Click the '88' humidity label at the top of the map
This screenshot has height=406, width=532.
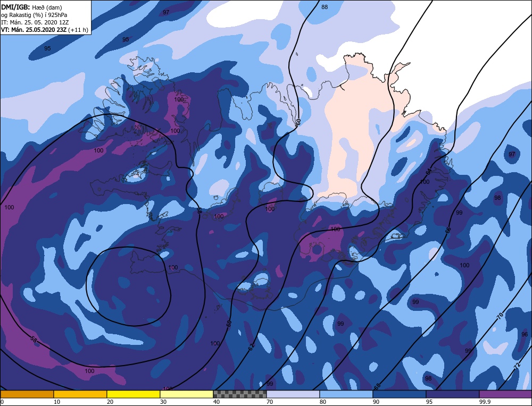click(x=325, y=7)
